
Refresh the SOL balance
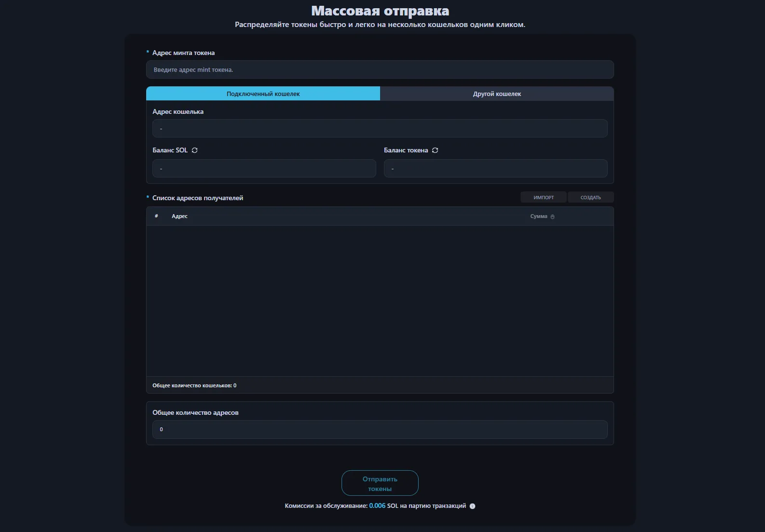(x=194, y=150)
